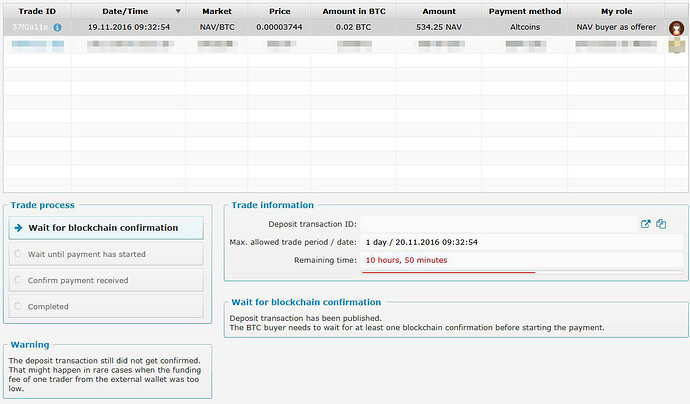Click remaining time value 10 hours, 50 minutes
The height and width of the screenshot is (404, 690).
(x=406, y=260)
